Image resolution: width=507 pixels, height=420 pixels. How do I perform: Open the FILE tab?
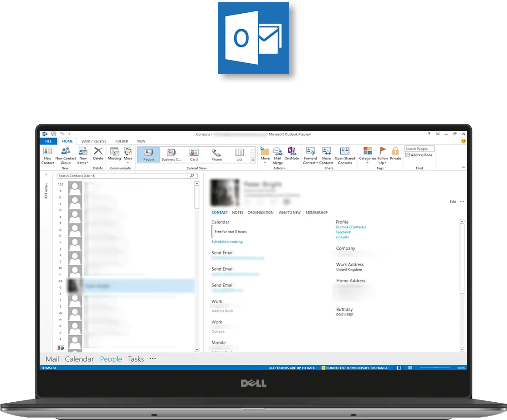pyautogui.click(x=48, y=141)
